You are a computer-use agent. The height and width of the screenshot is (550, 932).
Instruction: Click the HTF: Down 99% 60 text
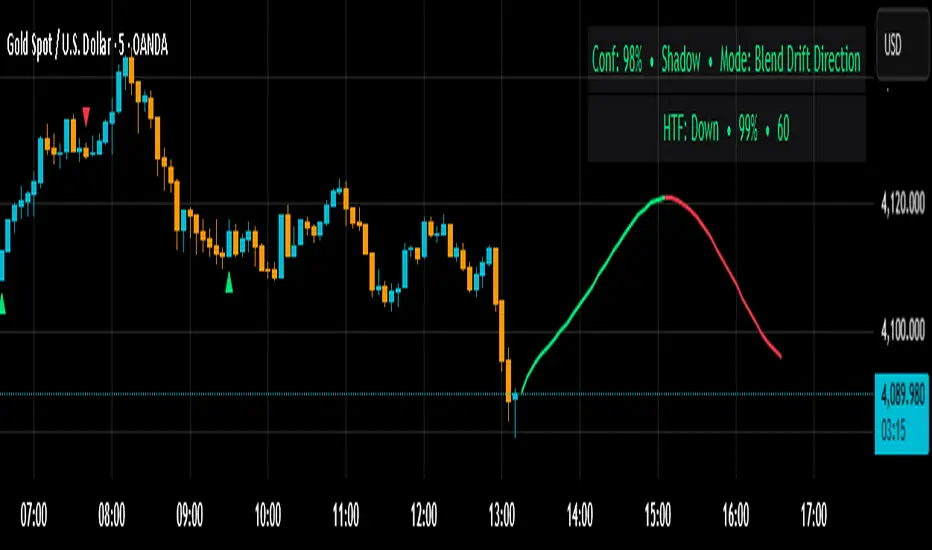[x=726, y=128]
